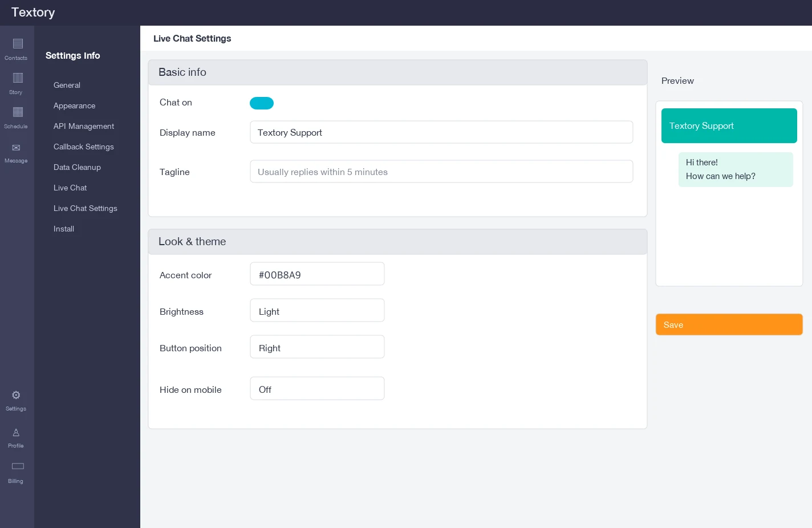The height and width of the screenshot is (528, 812).
Task: Open the Hide on mobile dropdown
Action: 317,389
